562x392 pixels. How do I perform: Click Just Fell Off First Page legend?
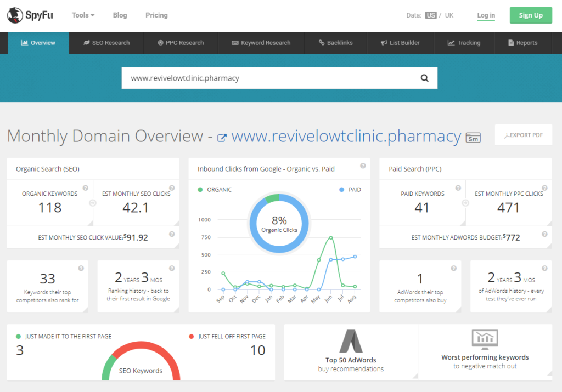point(227,337)
